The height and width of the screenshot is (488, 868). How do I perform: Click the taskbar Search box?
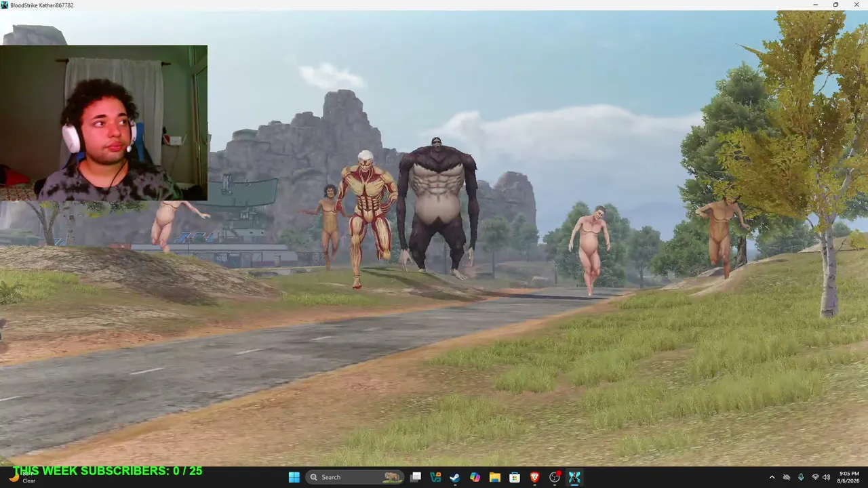[x=355, y=477]
